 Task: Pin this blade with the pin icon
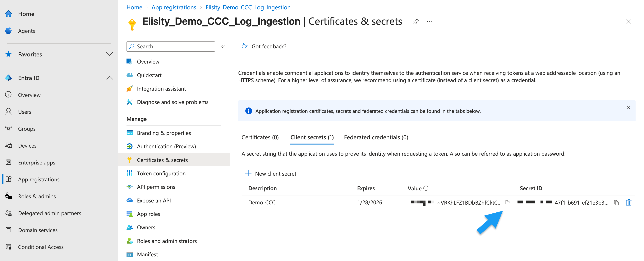[x=416, y=22]
